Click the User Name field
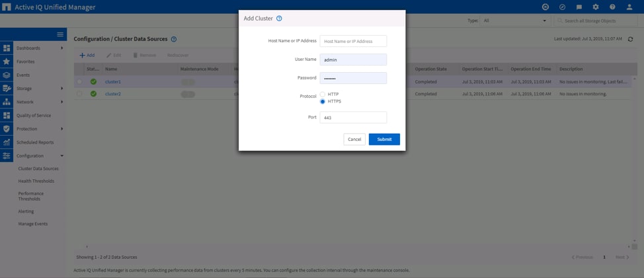This screenshot has width=644, height=278. [x=353, y=60]
